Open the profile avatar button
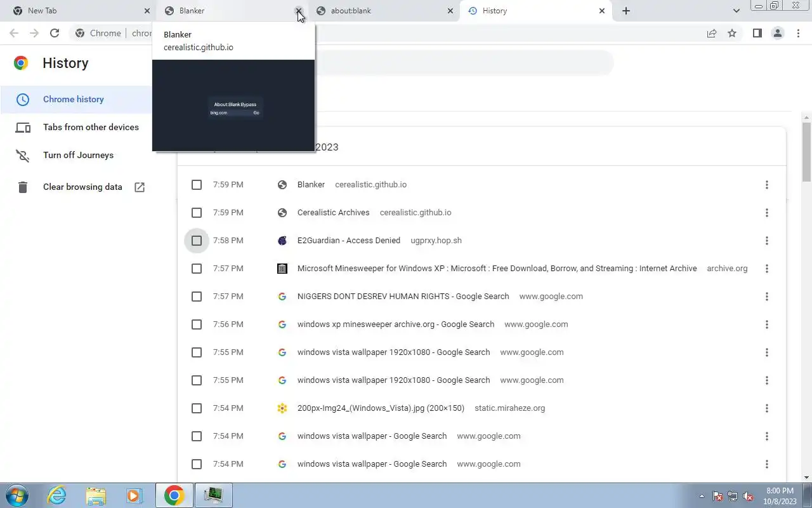This screenshot has width=812, height=508. click(777, 33)
